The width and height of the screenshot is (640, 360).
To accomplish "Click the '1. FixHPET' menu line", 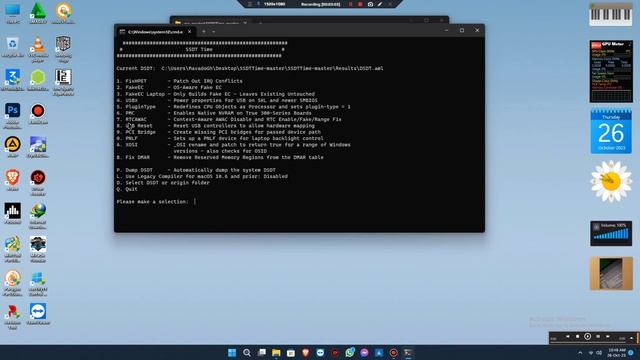I will (x=180, y=81).
